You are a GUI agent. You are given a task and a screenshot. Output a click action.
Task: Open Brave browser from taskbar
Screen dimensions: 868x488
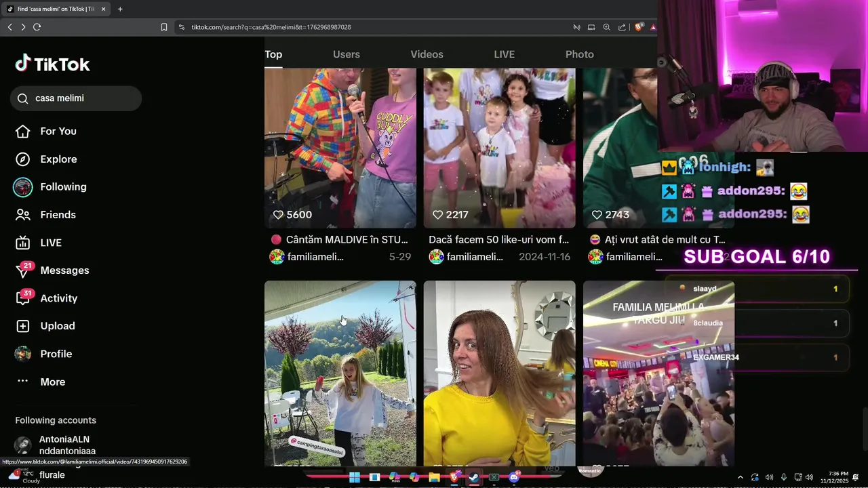coord(454,477)
